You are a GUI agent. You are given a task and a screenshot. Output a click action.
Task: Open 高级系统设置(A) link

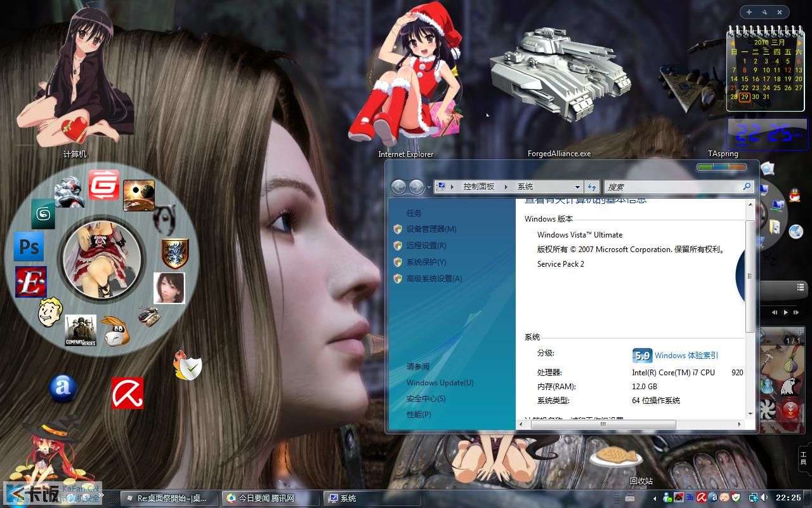[x=434, y=278]
